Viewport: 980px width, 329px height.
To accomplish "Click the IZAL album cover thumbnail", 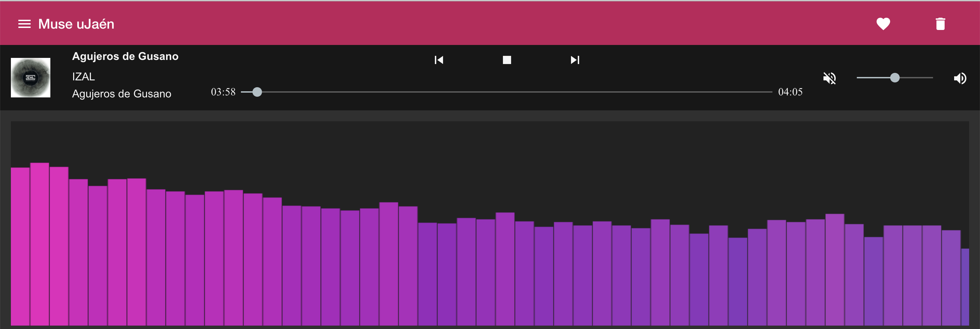I will point(30,78).
